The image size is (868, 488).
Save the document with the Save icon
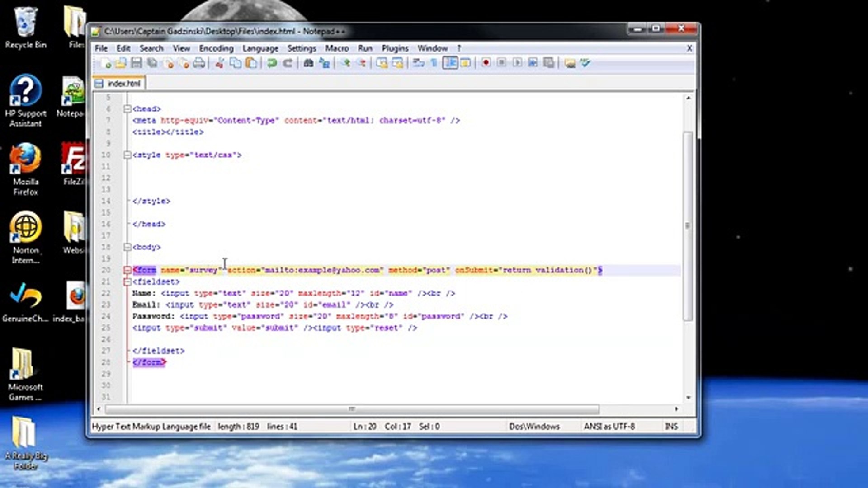(136, 63)
